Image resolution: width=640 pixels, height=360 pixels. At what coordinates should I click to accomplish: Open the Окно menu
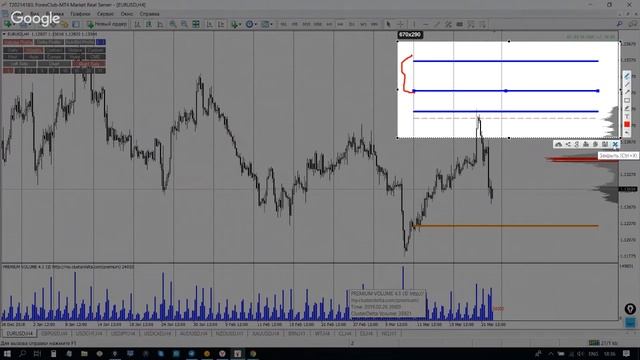tap(127, 14)
